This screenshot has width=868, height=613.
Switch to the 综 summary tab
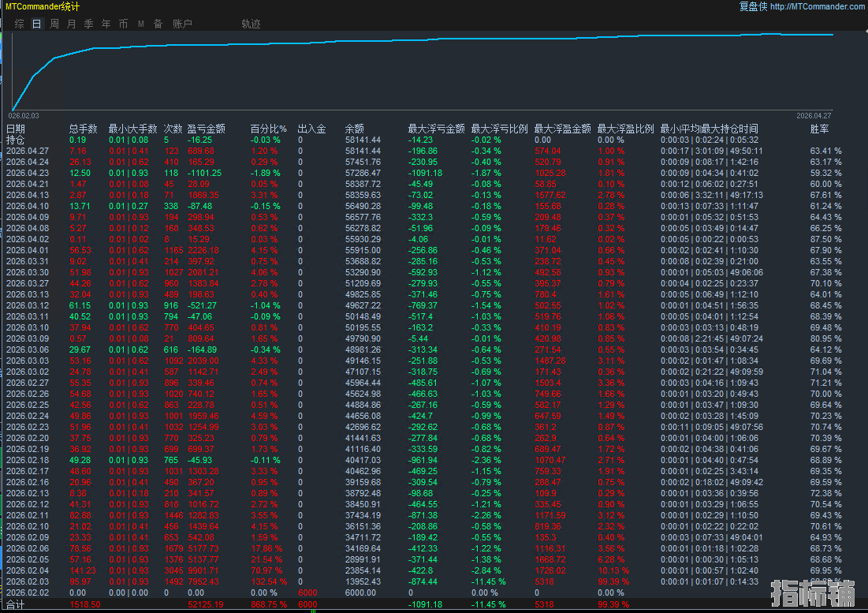pyautogui.click(x=19, y=24)
